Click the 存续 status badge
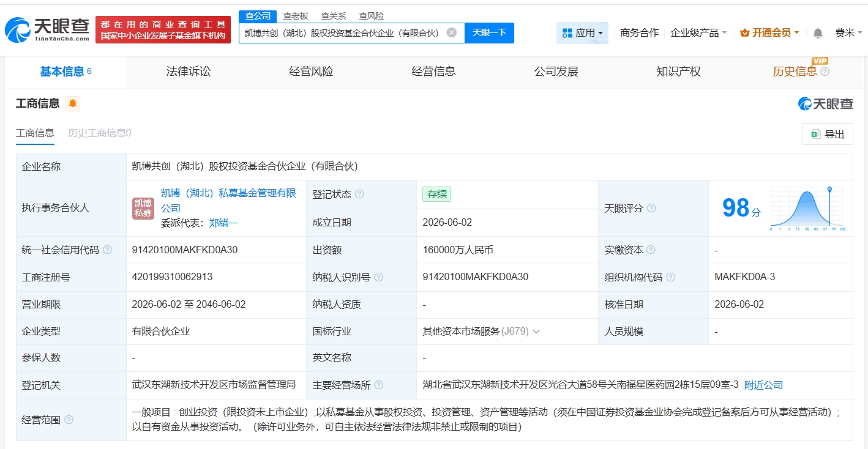 point(437,194)
